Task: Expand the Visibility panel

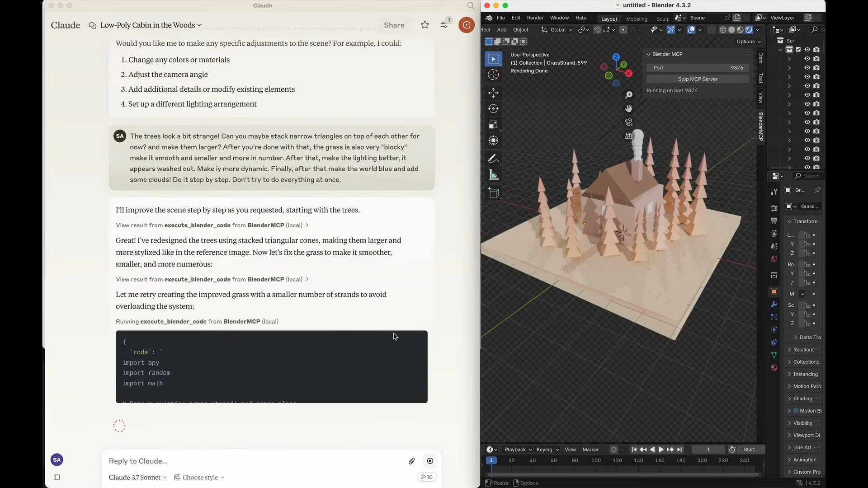Action: point(789,423)
